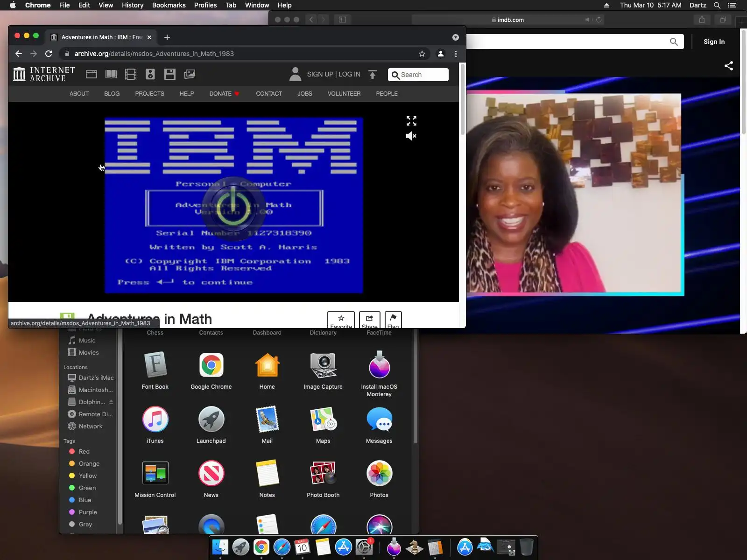Screen dimensions: 747x560
Task: Open the Chrome three-dot menu
Action: pyautogui.click(x=456, y=54)
